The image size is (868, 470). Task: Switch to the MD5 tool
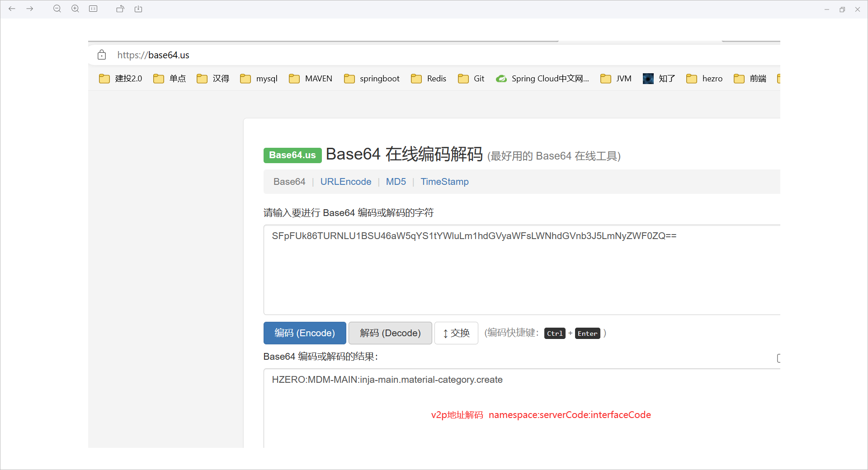(x=396, y=182)
